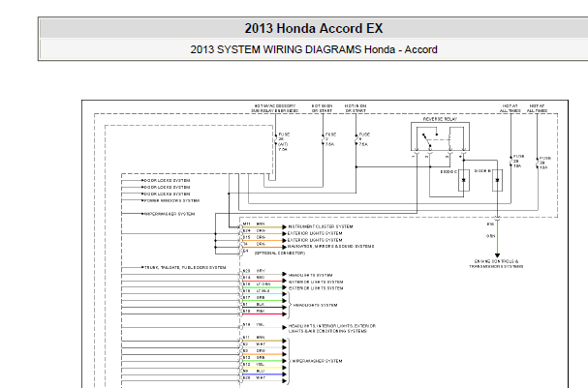This screenshot has height=388, width=588.
Task: Click the BLK wire color label
Action: [x=261, y=305]
